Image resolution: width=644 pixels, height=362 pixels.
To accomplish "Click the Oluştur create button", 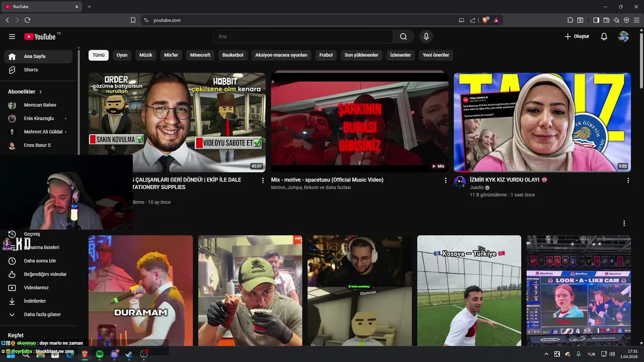I will (x=577, y=37).
